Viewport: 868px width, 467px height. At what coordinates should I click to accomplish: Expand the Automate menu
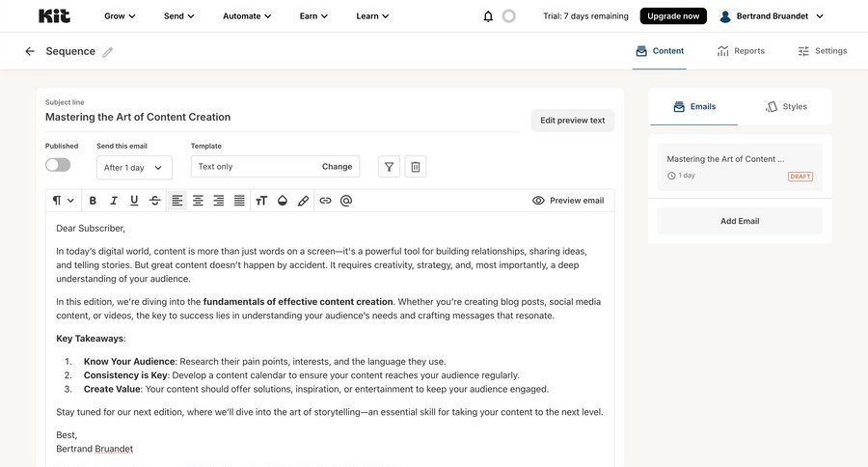247,16
